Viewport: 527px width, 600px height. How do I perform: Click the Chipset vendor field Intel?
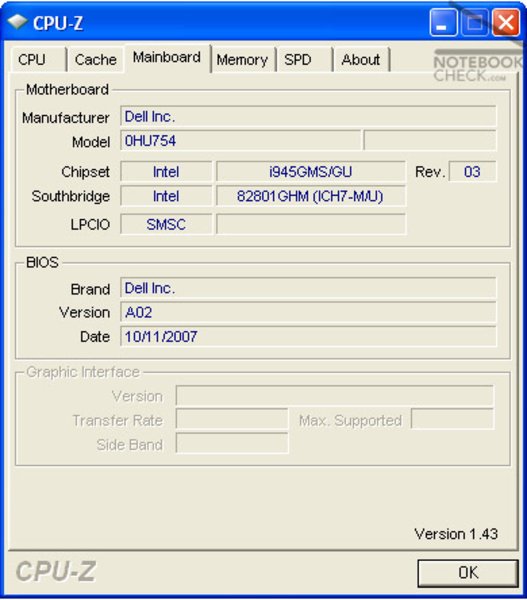pos(166,171)
